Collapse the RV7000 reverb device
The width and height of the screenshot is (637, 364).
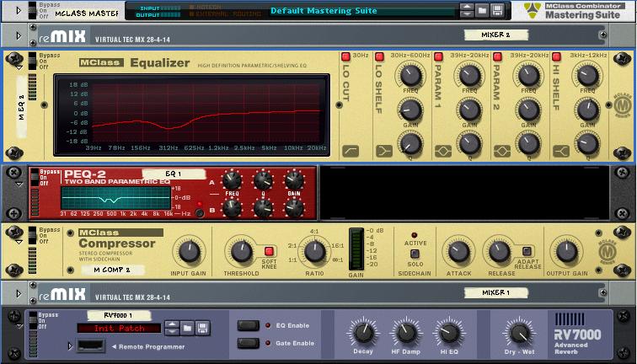[x=19, y=326]
